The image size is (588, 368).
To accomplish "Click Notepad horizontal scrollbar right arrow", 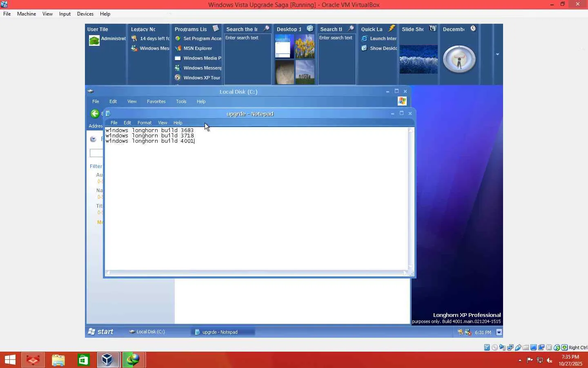I will coord(405,273).
